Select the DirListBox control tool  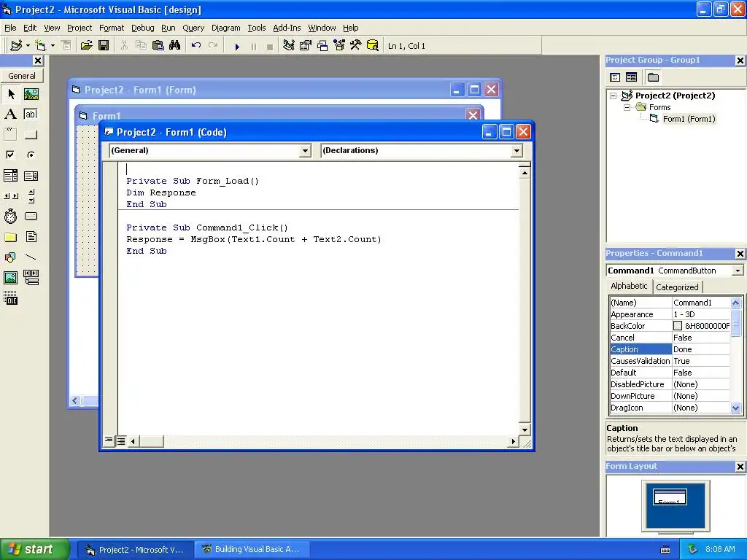click(x=10, y=237)
